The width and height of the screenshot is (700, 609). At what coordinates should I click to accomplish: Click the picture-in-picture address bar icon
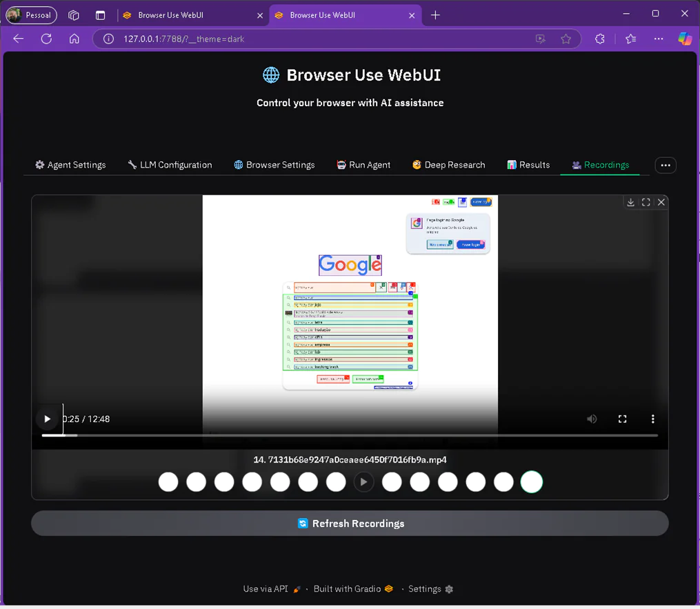(541, 39)
